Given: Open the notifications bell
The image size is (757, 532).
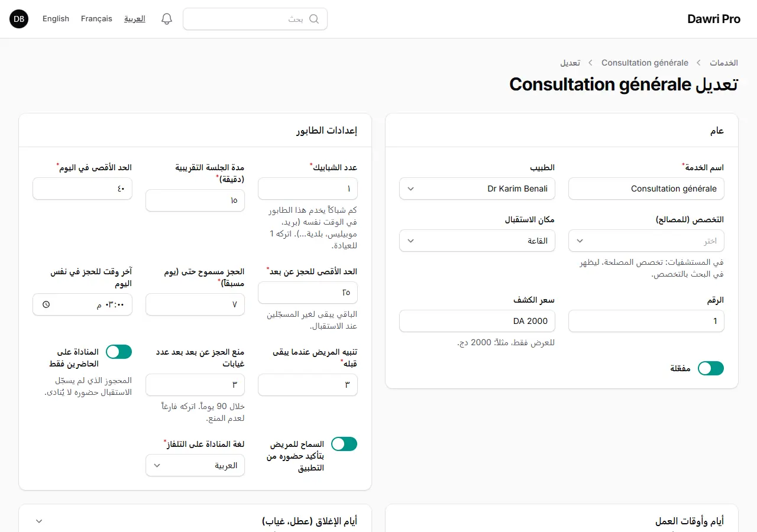Looking at the screenshot, I should pos(167,19).
